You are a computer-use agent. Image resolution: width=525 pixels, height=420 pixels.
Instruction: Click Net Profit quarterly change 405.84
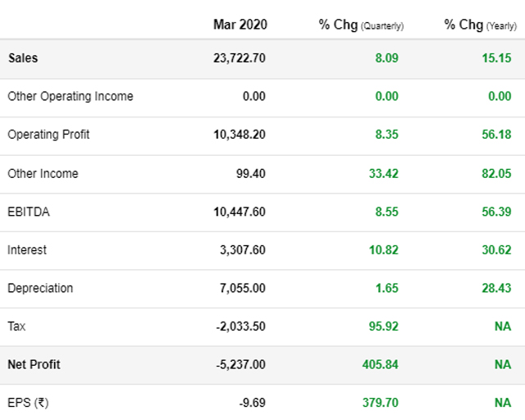(380, 364)
